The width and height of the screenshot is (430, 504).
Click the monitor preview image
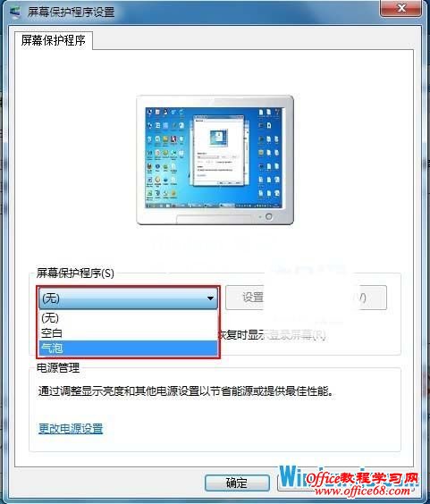215,160
